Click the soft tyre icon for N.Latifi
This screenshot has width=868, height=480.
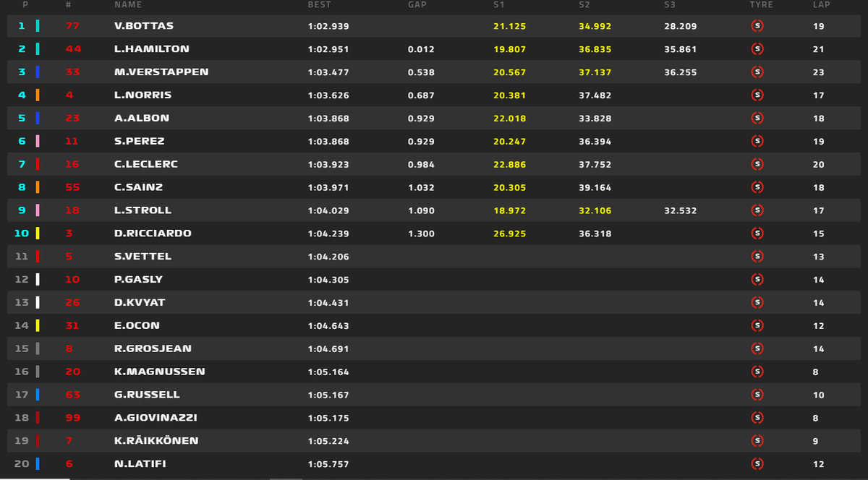(757, 463)
